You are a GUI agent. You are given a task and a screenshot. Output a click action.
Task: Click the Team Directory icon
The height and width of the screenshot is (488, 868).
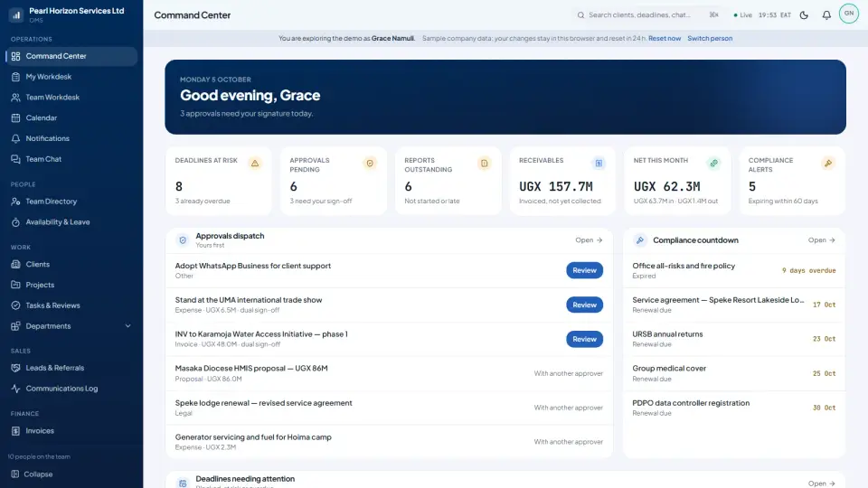coord(15,202)
